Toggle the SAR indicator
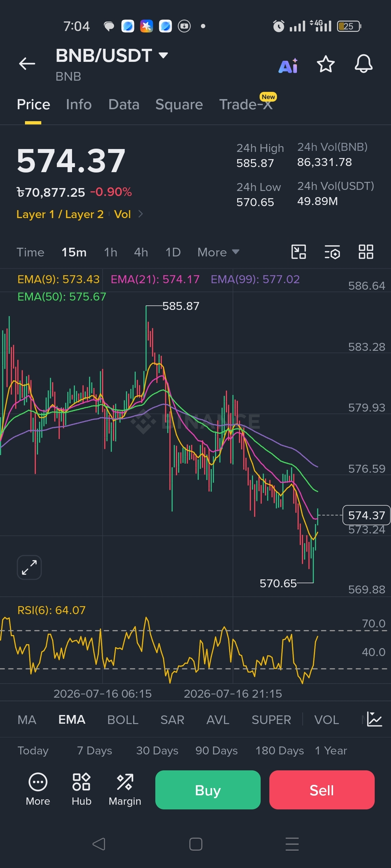This screenshot has height=868, width=391. point(172,720)
